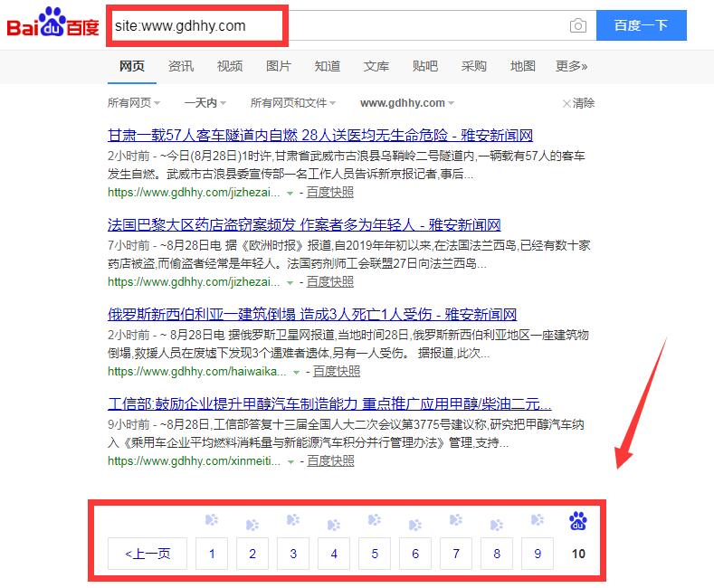
Task: Click the paw icon above page 4
Action: click(x=334, y=526)
